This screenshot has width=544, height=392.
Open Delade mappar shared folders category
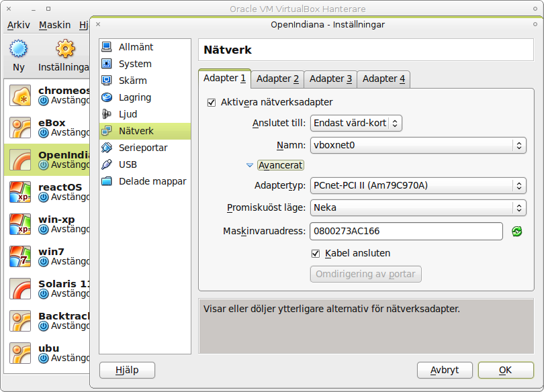[x=152, y=181]
